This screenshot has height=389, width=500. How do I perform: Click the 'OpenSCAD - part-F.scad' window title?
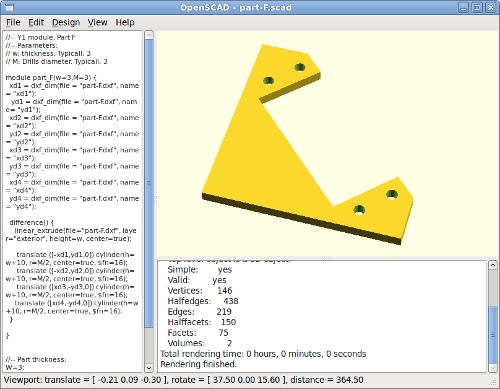click(236, 7)
